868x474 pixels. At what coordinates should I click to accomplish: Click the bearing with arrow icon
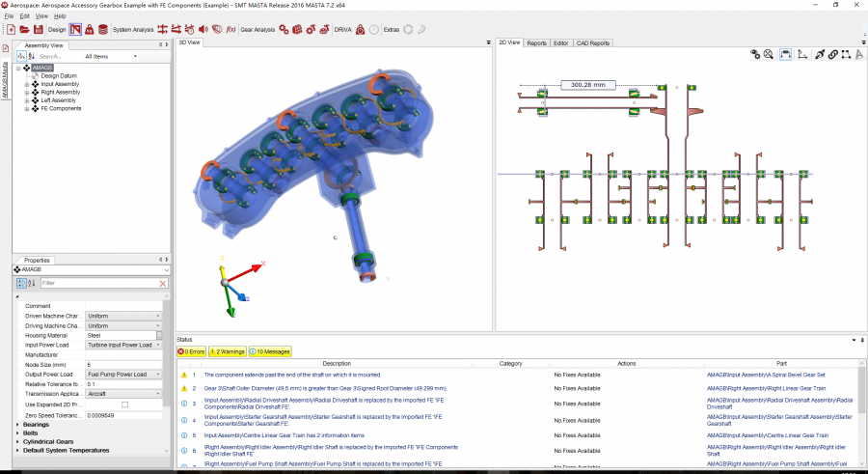click(820, 54)
